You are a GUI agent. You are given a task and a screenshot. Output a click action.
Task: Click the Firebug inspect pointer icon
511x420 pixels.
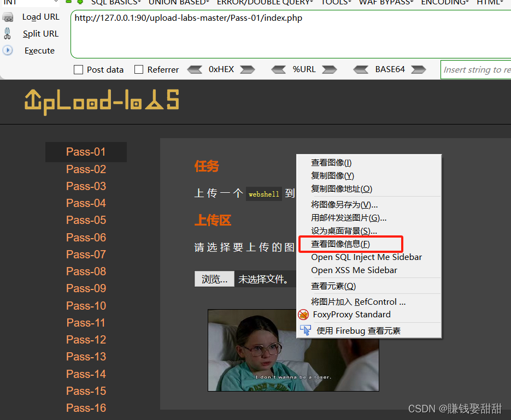click(x=306, y=330)
